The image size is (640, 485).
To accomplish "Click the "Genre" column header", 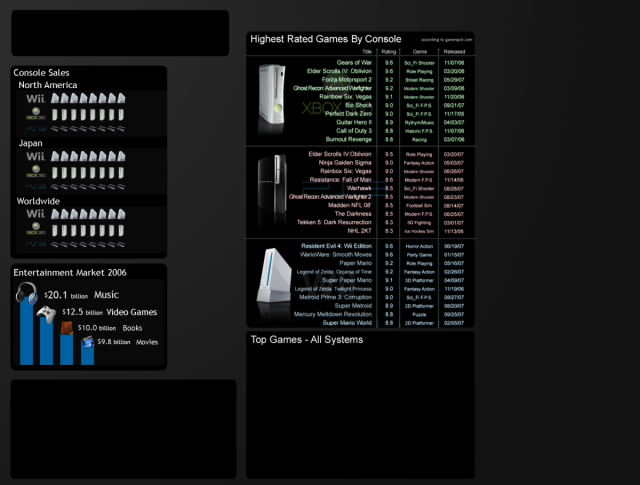I will (420, 52).
